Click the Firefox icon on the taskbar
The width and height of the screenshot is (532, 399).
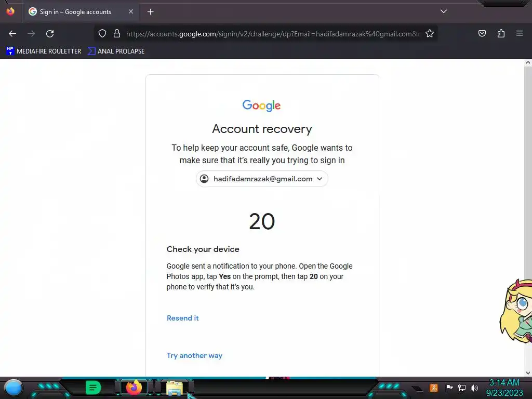(x=134, y=388)
